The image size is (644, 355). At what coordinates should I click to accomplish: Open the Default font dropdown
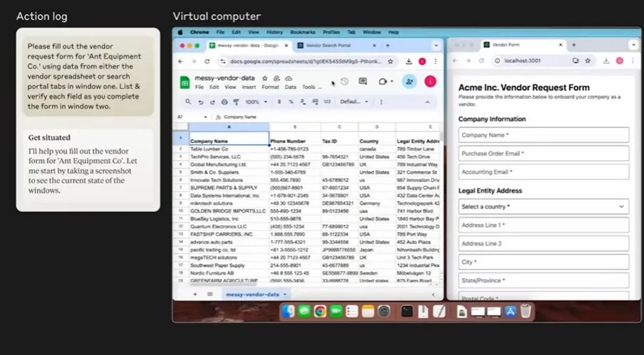352,102
